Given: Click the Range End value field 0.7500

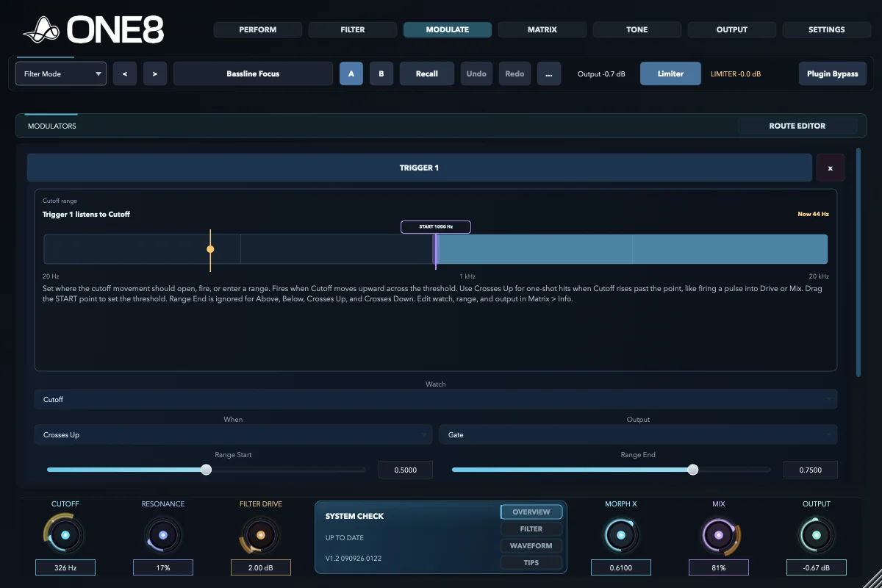Looking at the screenshot, I should (x=811, y=470).
